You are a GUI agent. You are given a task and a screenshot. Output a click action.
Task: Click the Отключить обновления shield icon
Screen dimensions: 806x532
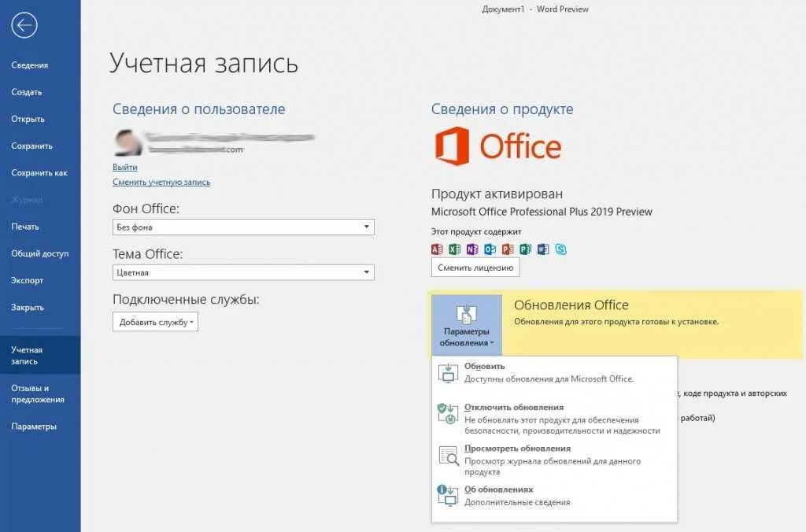click(448, 414)
